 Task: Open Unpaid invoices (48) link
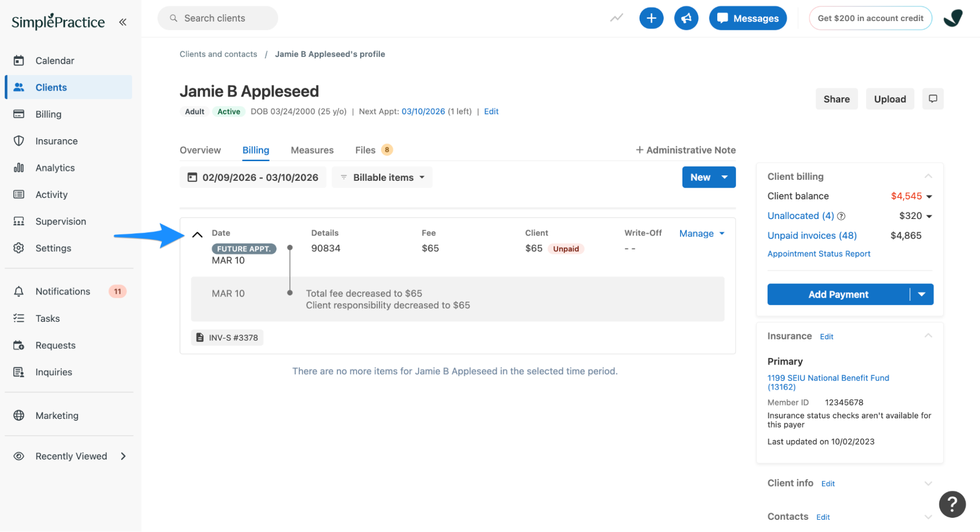pyautogui.click(x=812, y=236)
